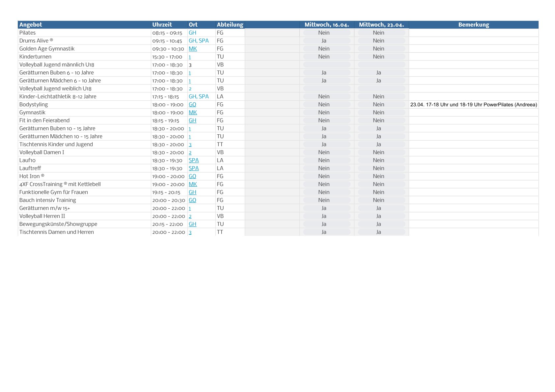Click the Ja field for Drums Alive on 16.04.
555x392 pixels.
[327, 41]
